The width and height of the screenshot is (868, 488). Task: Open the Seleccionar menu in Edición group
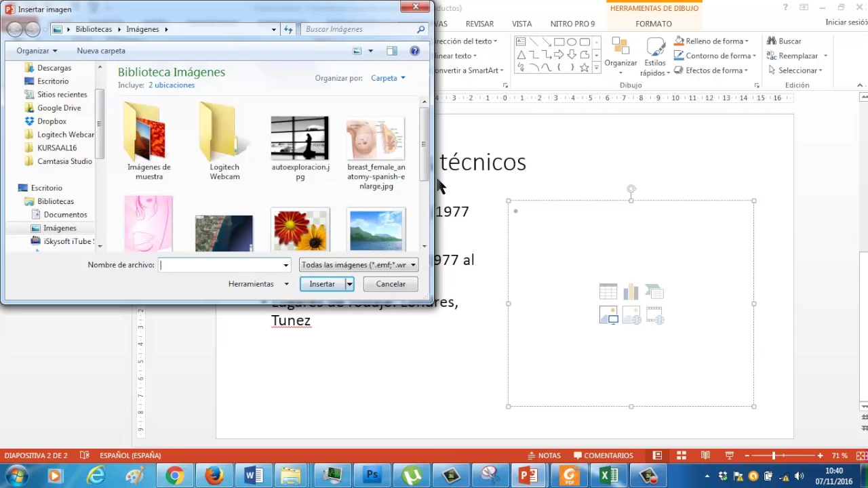(795, 70)
